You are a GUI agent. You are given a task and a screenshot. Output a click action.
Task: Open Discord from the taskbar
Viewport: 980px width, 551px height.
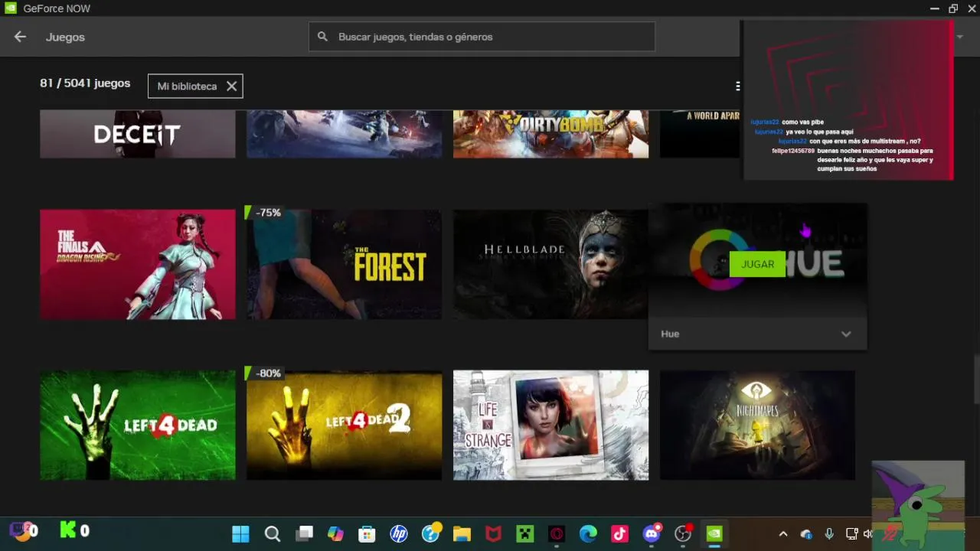click(x=652, y=533)
